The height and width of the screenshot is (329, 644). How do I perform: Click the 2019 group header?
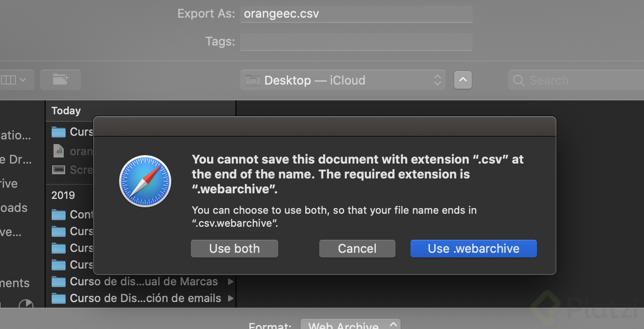tap(63, 195)
